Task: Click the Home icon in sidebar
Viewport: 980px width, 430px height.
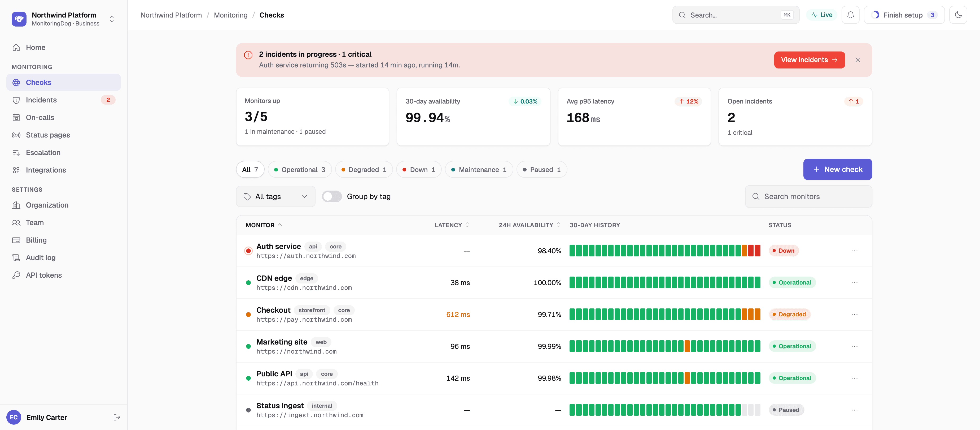Action: click(16, 47)
